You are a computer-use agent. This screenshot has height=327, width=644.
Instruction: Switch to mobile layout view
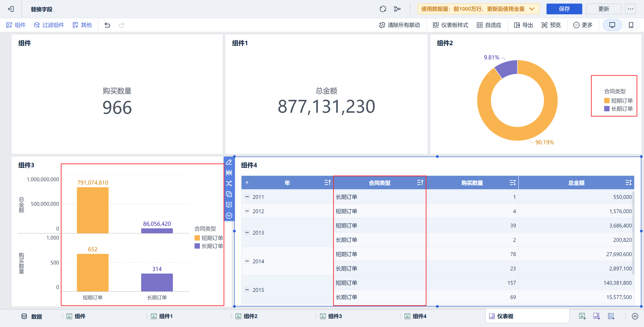pyautogui.click(x=631, y=25)
